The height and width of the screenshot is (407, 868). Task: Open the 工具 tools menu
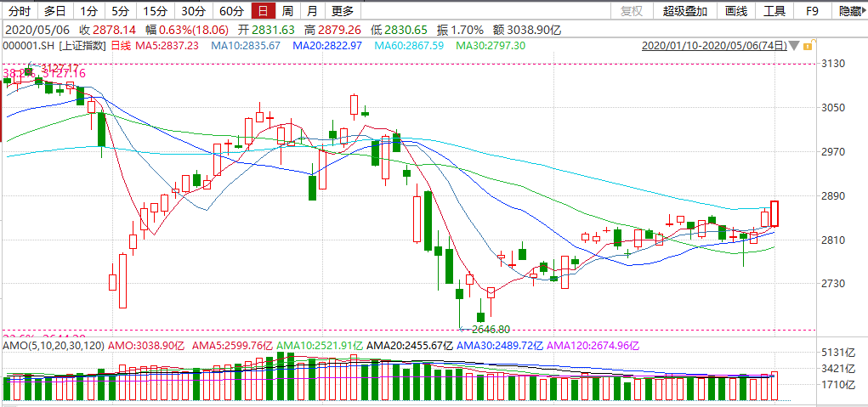[774, 11]
